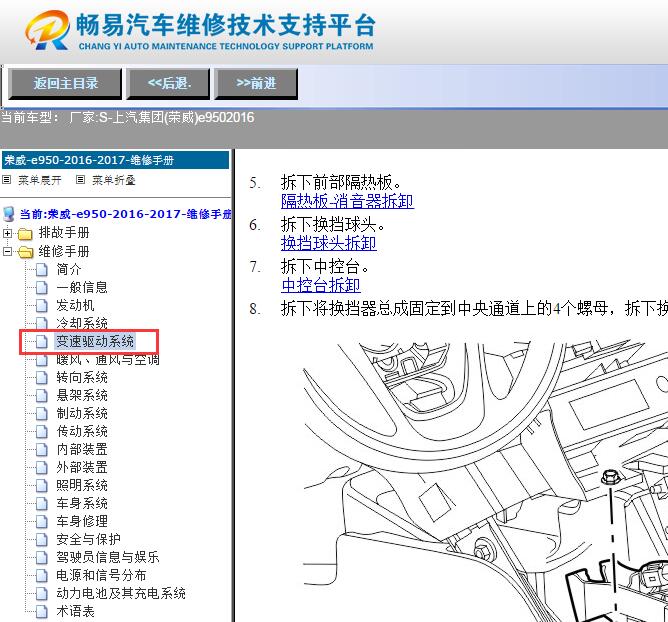The width and height of the screenshot is (668, 622).
Task: Open the 术语表 tree item
Action: pyautogui.click(x=75, y=611)
